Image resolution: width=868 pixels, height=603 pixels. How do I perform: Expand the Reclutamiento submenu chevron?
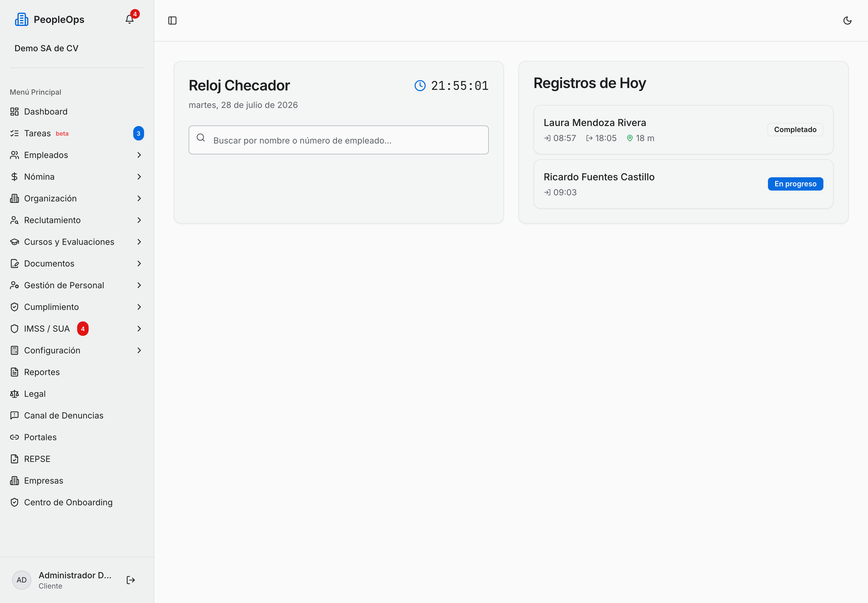(x=139, y=220)
